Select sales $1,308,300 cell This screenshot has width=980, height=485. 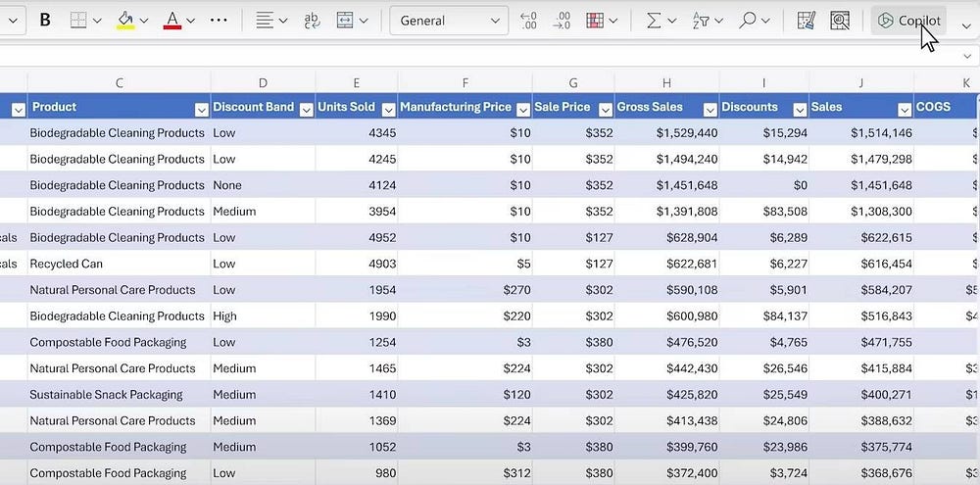click(861, 212)
